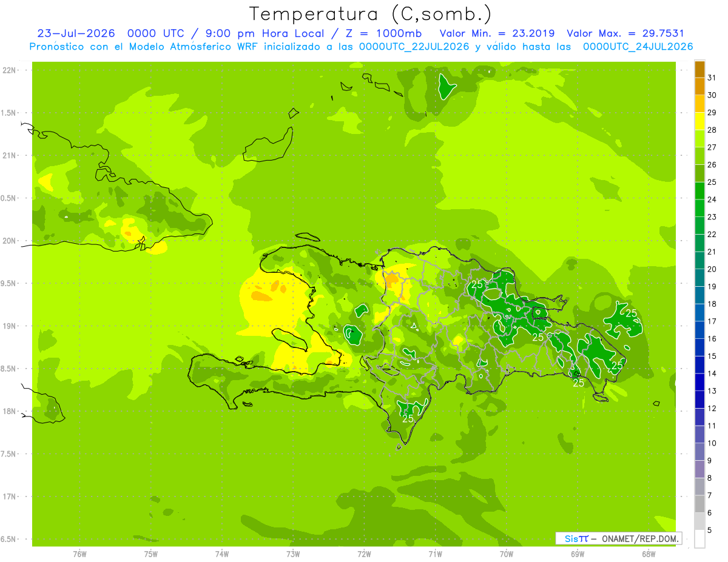The height and width of the screenshot is (562, 728).
Task: Click the '73W' longitude label
Action: point(293,554)
